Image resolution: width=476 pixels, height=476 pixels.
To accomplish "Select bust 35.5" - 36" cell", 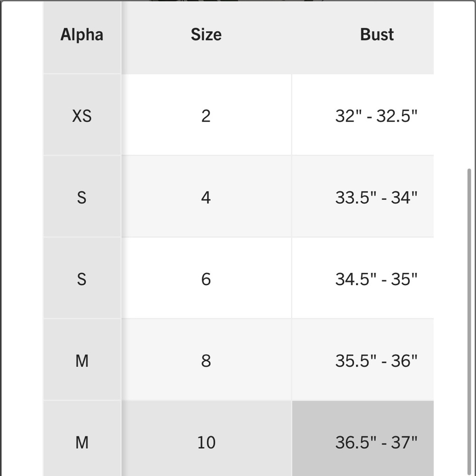I will (363, 360).
